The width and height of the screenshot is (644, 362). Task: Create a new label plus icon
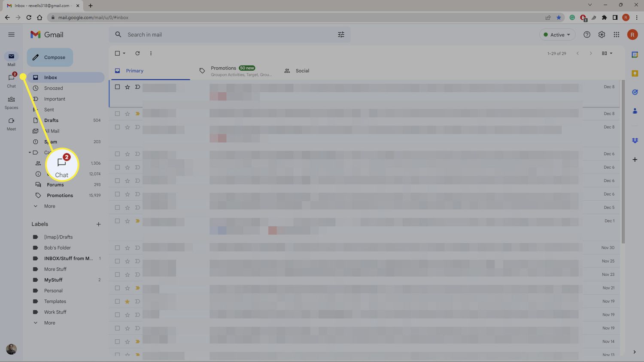coord(98,224)
